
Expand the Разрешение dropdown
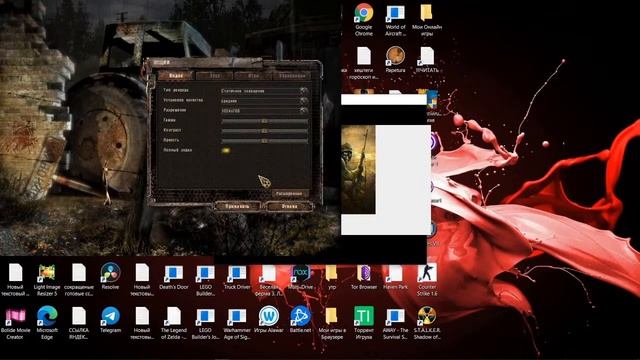[264, 110]
